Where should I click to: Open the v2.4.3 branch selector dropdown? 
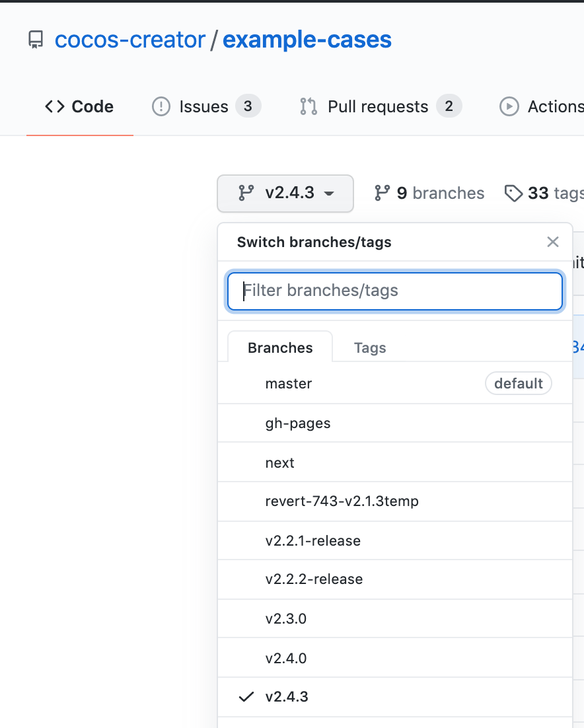pyautogui.click(x=285, y=193)
